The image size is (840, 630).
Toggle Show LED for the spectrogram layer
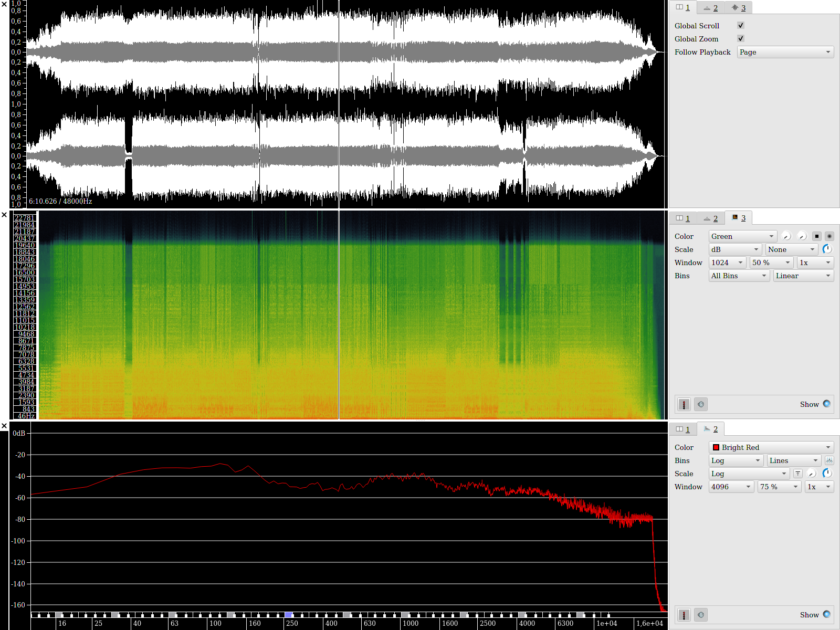pos(827,404)
